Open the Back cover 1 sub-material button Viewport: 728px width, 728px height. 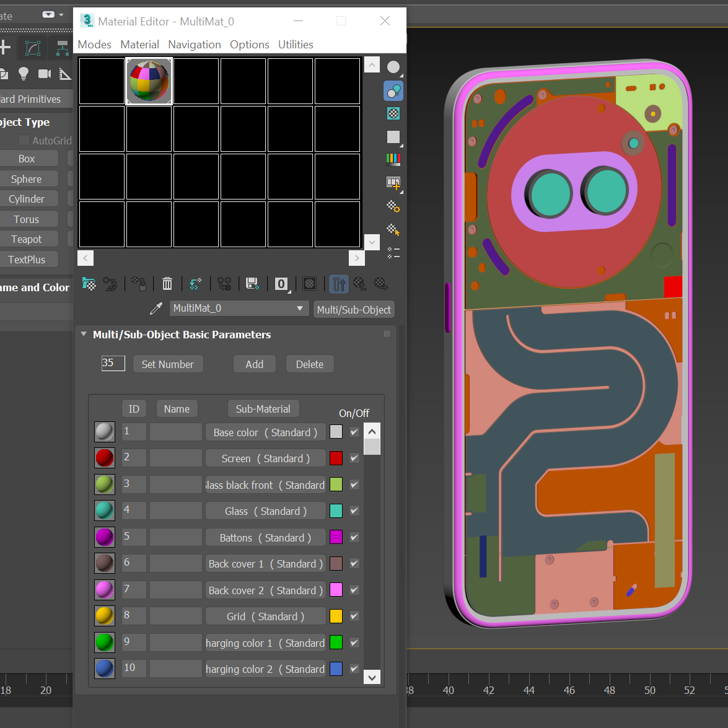click(x=265, y=564)
